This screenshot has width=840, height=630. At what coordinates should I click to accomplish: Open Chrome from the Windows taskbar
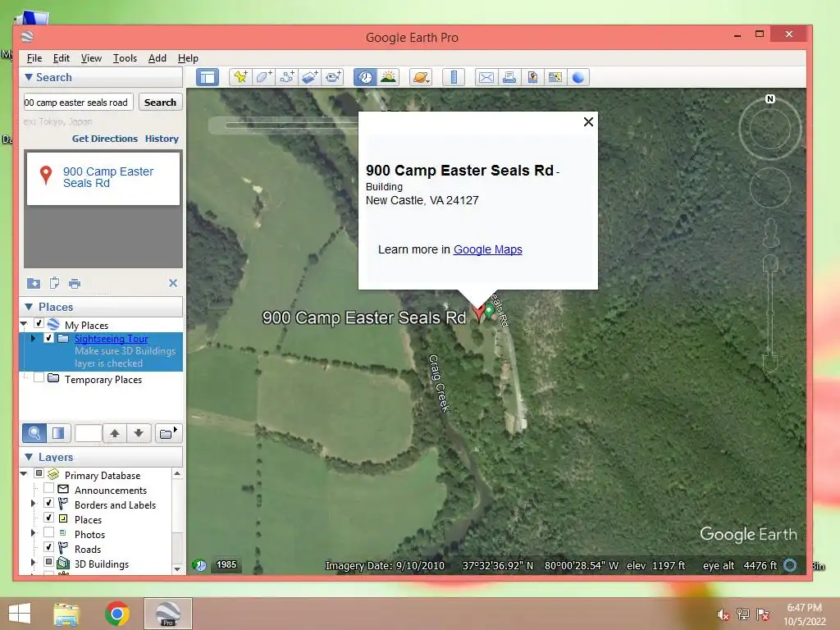[116, 614]
